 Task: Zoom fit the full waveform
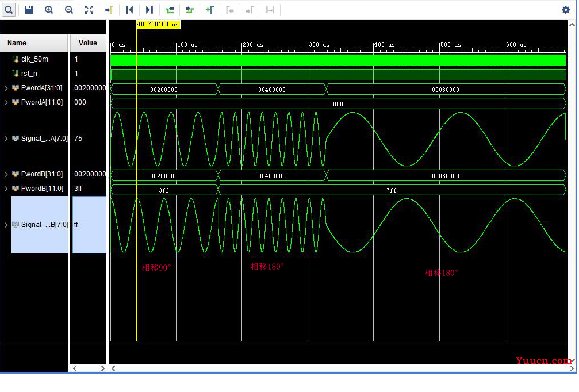[x=89, y=10]
